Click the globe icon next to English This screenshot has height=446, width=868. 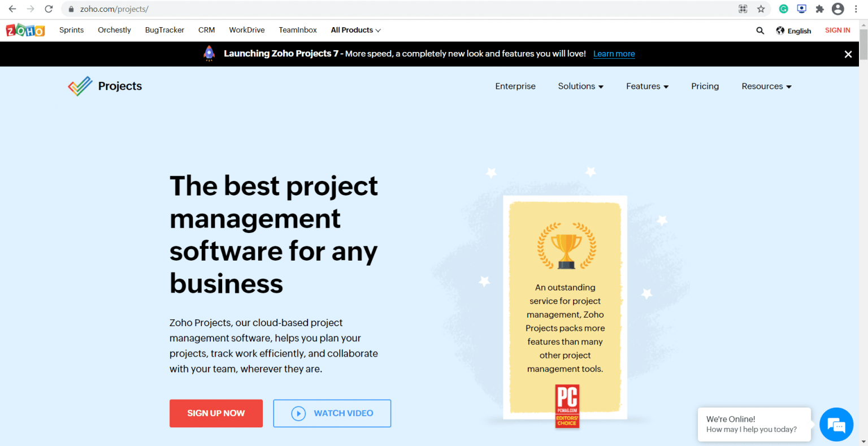tap(780, 31)
